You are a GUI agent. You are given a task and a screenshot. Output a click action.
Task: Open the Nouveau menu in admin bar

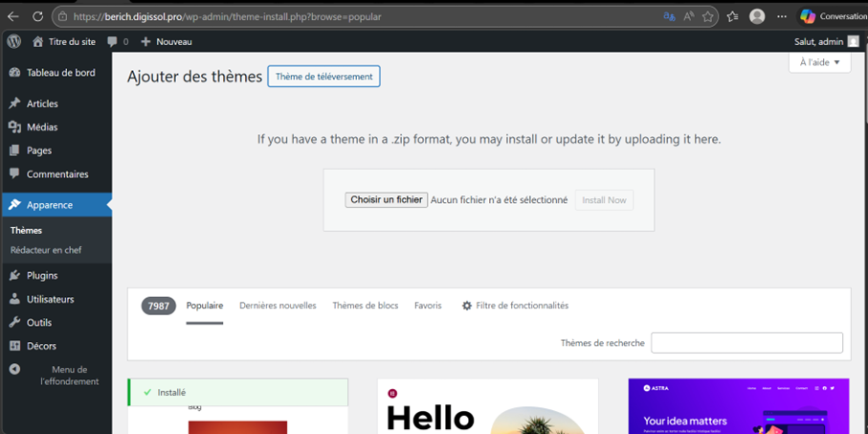[x=166, y=41]
